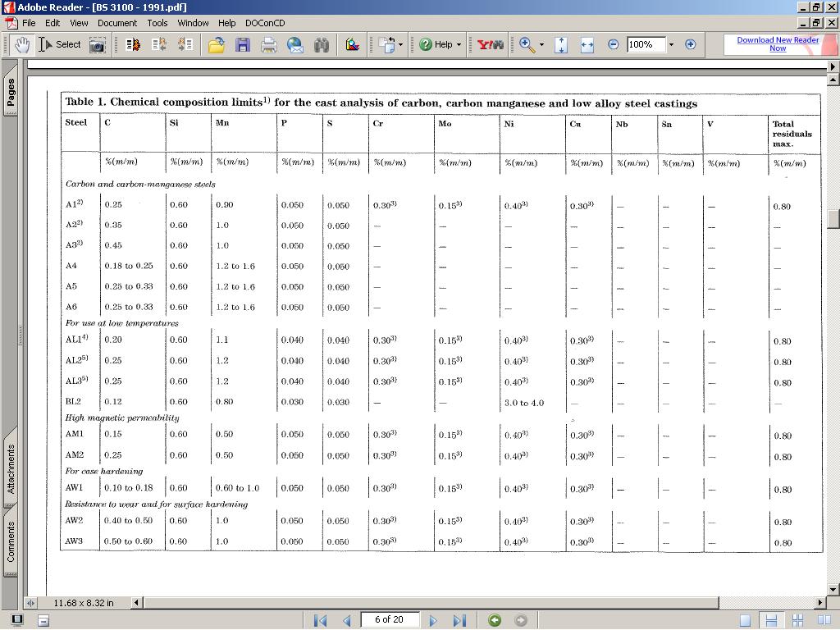
Task: Open the Document menu
Action: click(117, 23)
